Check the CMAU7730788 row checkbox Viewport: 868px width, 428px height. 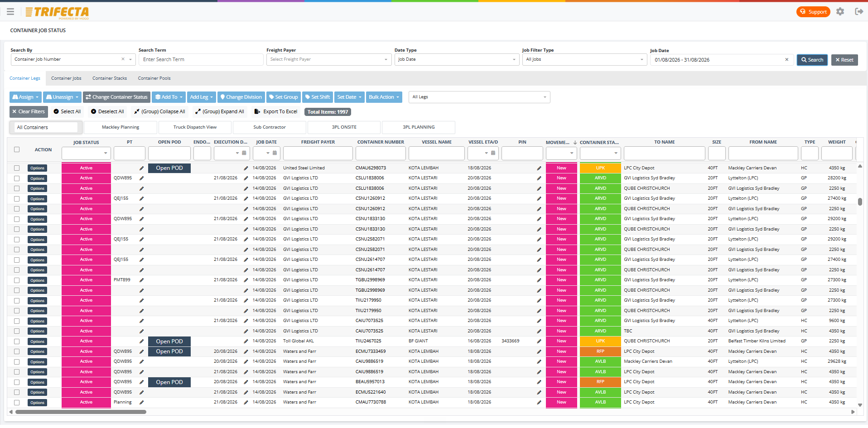point(17,403)
